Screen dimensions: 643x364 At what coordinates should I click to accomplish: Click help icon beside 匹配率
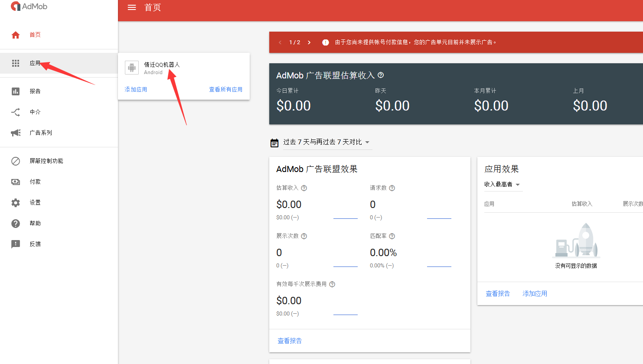(392, 236)
